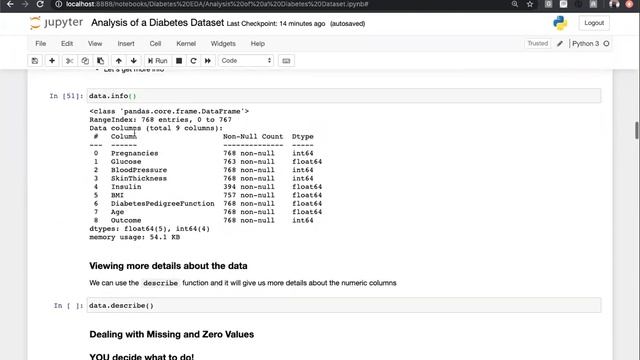
Task: Reload the page in browser
Action: pos(40,4)
